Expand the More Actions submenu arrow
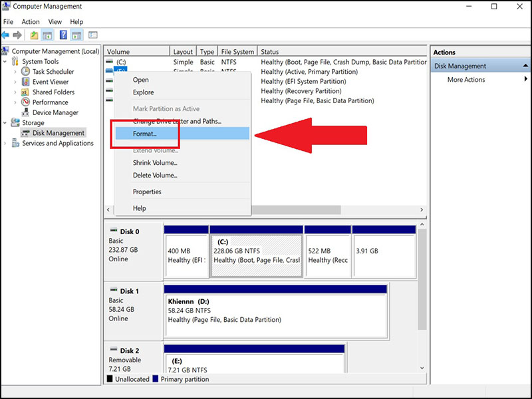The height and width of the screenshot is (399, 532). point(525,80)
